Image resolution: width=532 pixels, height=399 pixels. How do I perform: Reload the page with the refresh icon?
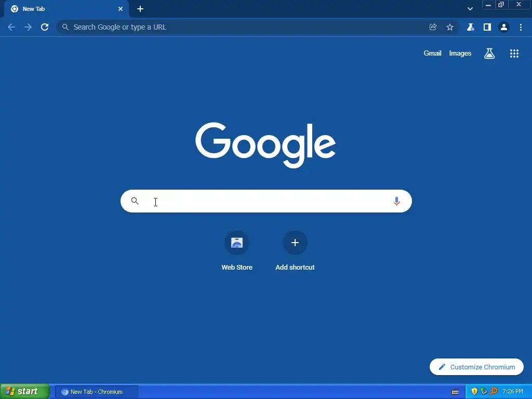pyautogui.click(x=45, y=27)
